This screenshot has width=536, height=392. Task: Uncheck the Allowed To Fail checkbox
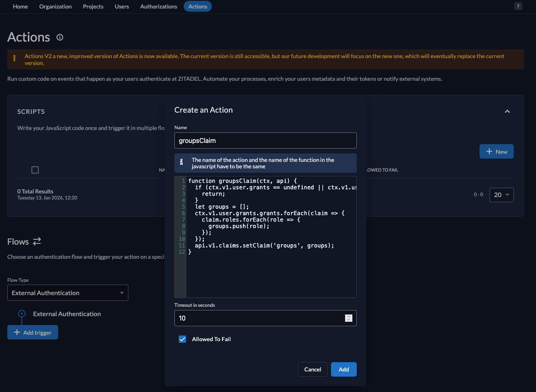[182, 339]
